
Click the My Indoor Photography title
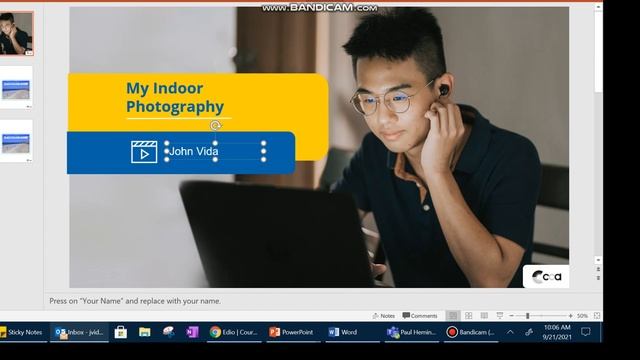pos(175,98)
